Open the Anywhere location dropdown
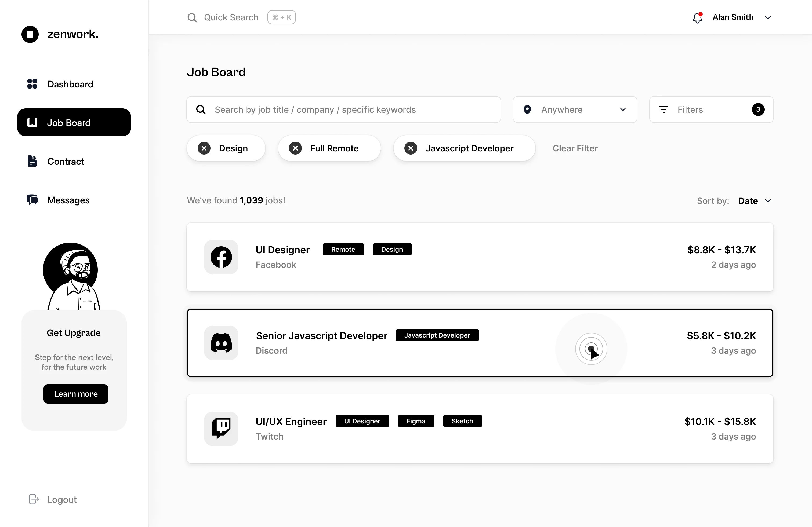The height and width of the screenshot is (527, 812). [x=575, y=109]
